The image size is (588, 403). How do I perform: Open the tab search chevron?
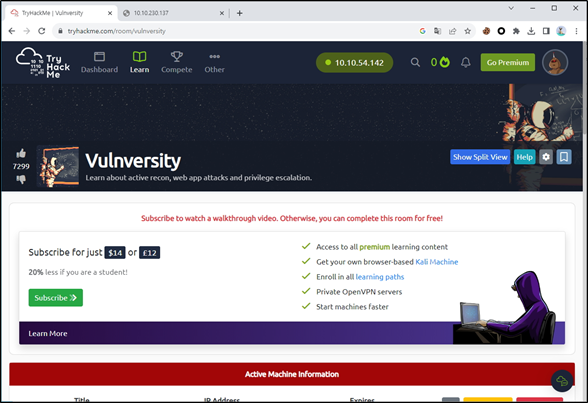click(511, 8)
